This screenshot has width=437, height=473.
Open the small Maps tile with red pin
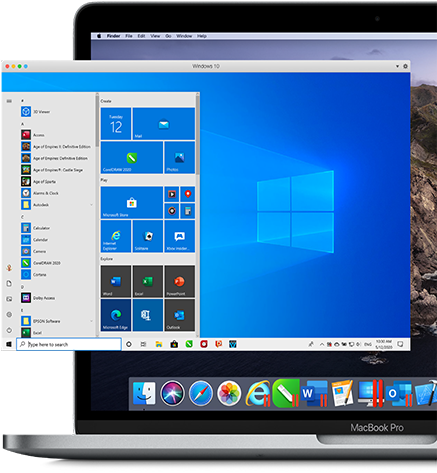coord(188,194)
